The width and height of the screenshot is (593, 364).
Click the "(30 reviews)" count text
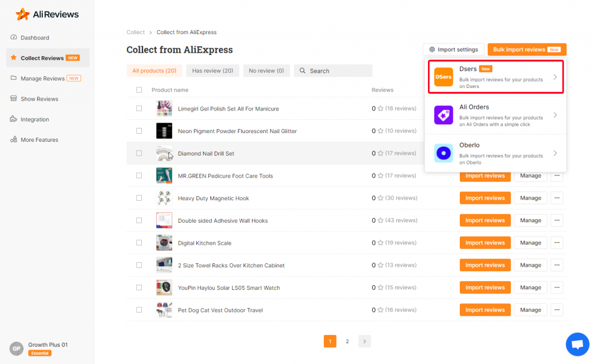(401, 198)
